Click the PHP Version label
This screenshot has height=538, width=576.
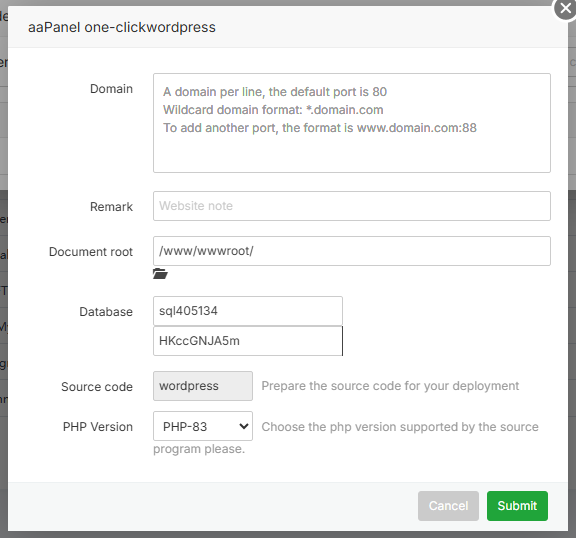click(x=98, y=427)
